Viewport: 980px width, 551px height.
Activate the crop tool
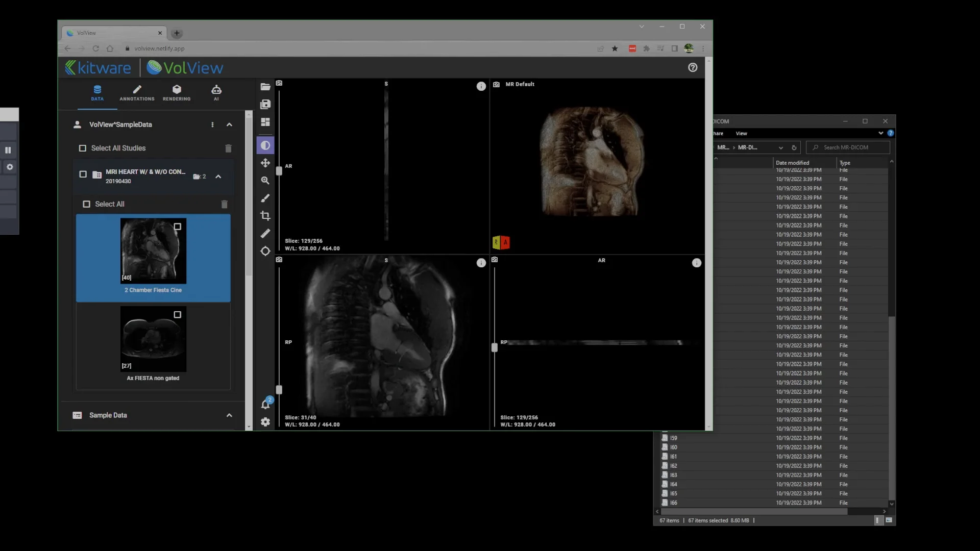pyautogui.click(x=265, y=216)
